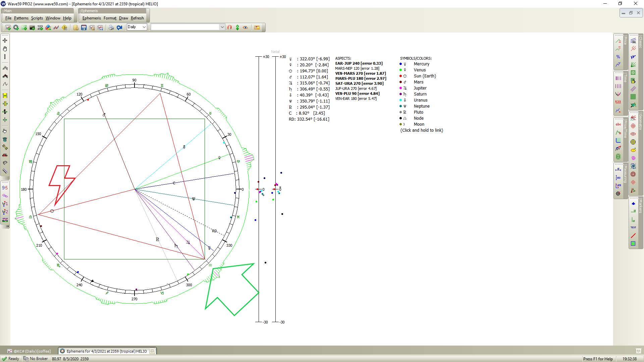Click Neptune in the symbols legend

coord(422,106)
